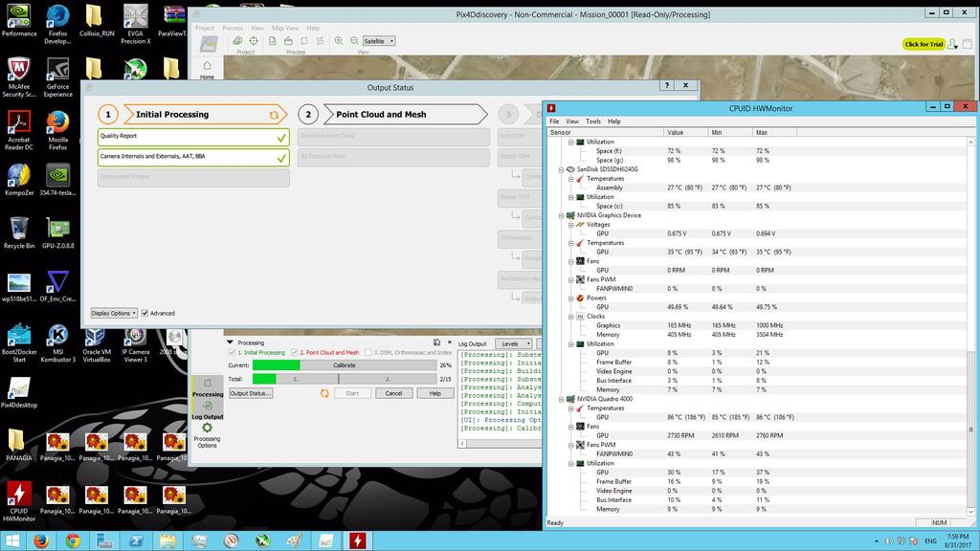Click the zoom in magnifier in Pix4D toolbar
980x551 pixels.
tap(338, 40)
